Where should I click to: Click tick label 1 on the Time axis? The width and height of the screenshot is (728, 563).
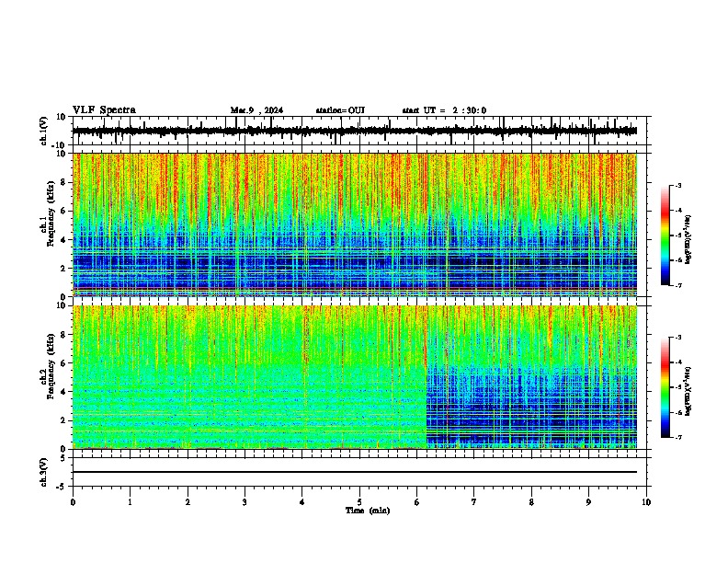[x=130, y=502]
